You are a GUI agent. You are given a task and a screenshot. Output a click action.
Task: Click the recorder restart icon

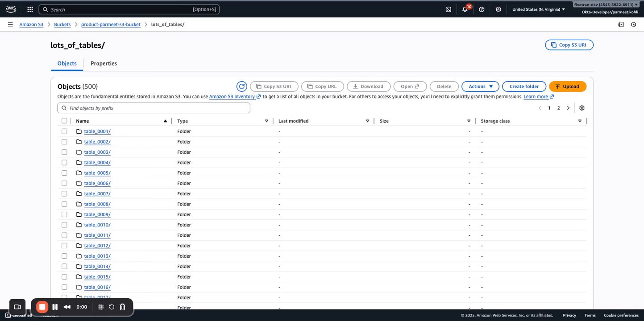pyautogui.click(x=112, y=307)
